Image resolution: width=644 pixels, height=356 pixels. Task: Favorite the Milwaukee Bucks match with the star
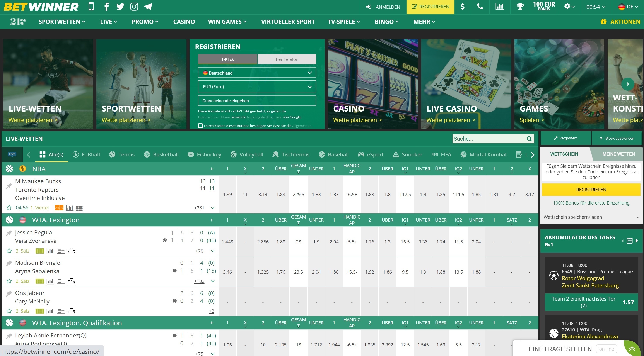9,207
